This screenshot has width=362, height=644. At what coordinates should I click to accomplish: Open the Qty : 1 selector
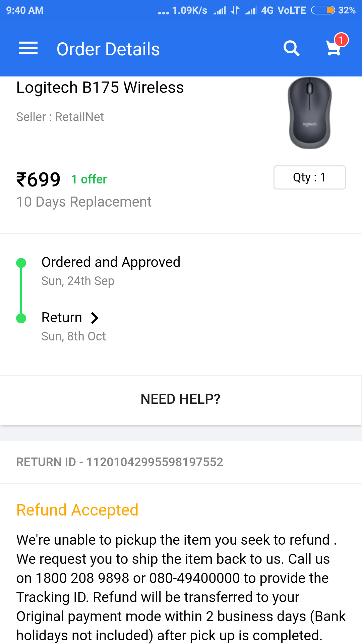pyautogui.click(x=309, y=177)
